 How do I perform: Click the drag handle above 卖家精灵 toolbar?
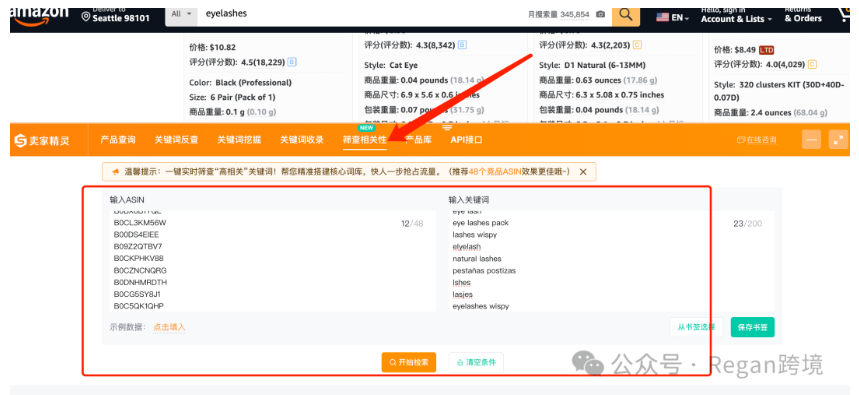coord(447,127)
